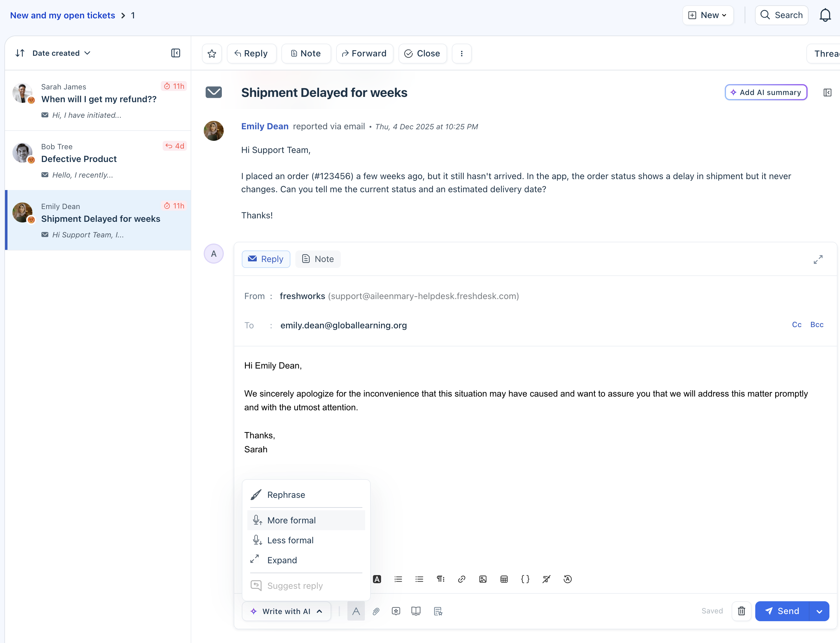
Task: Click the insert image icon
Action: point(483,579)
